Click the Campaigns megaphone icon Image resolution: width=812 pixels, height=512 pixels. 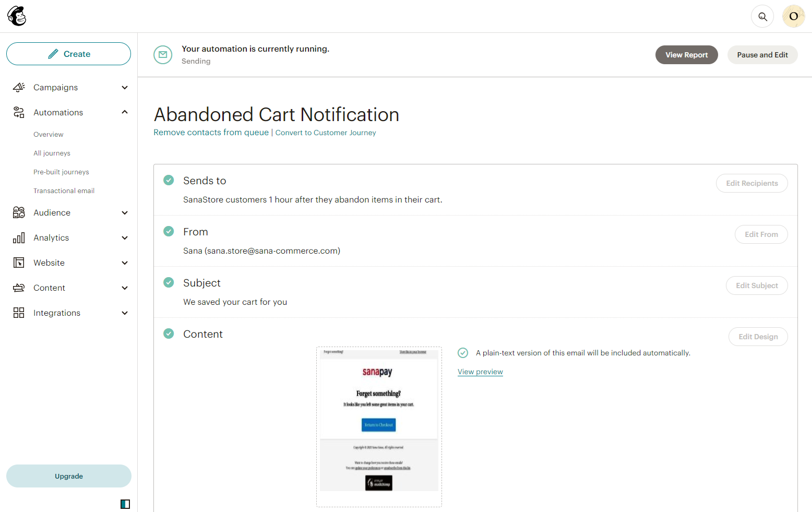coord(19,87)
